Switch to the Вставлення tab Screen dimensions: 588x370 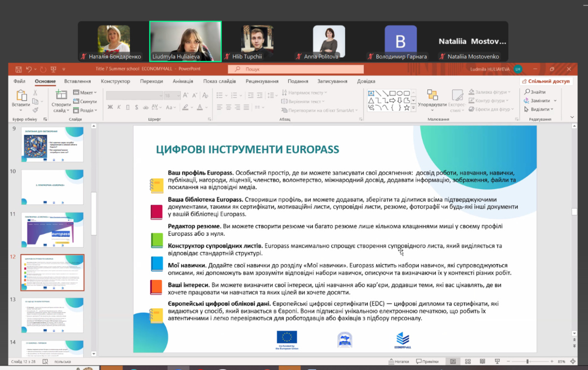pyautogui.click(x=77, y=81)
